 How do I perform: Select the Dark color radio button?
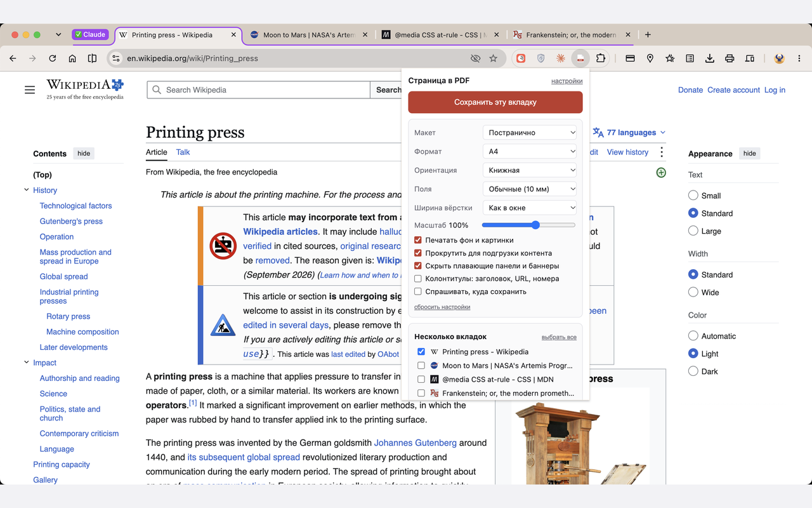click(x=693, y=371)
